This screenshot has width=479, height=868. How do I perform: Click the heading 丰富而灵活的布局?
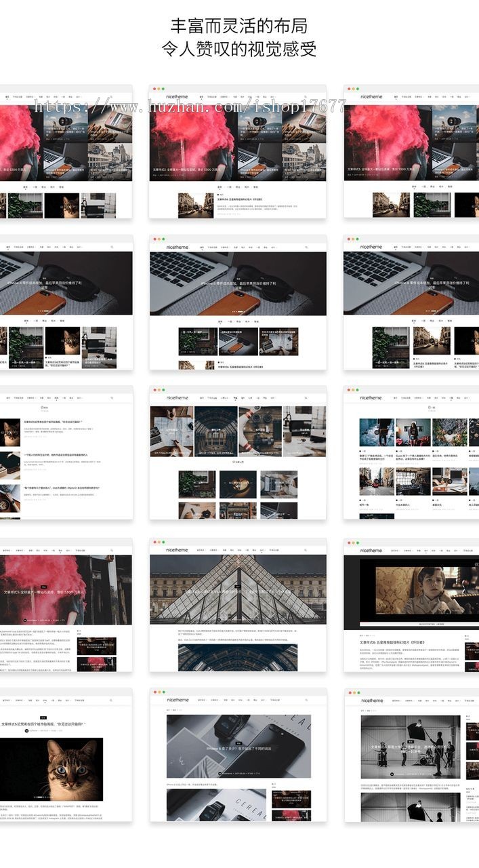tap(239, 26)
